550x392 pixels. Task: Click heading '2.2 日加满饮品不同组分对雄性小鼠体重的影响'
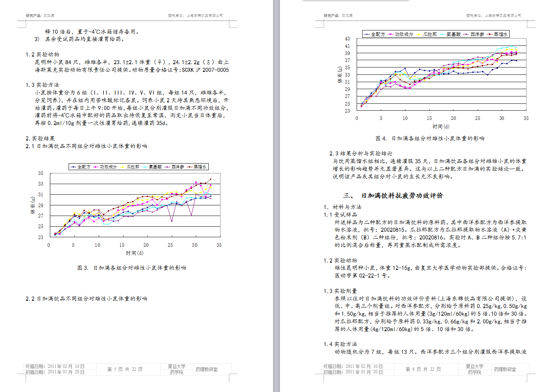(86, 298)
